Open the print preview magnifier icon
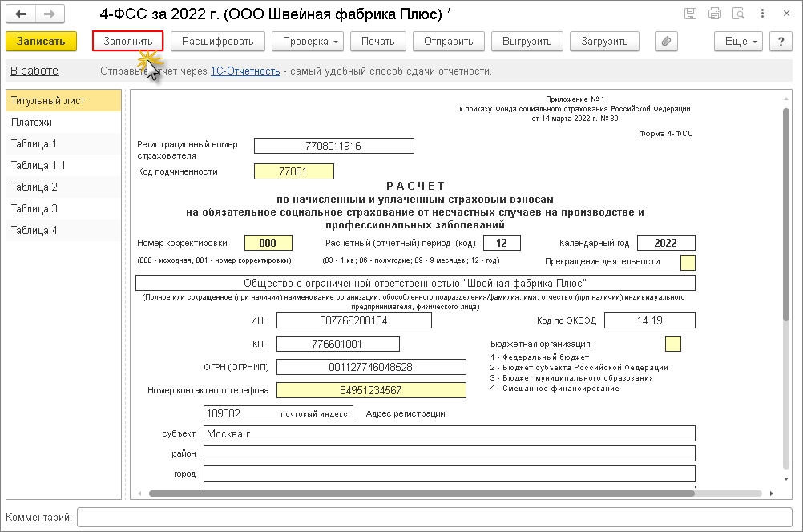The width and height of the screenshot is (803, 532). 738,14
